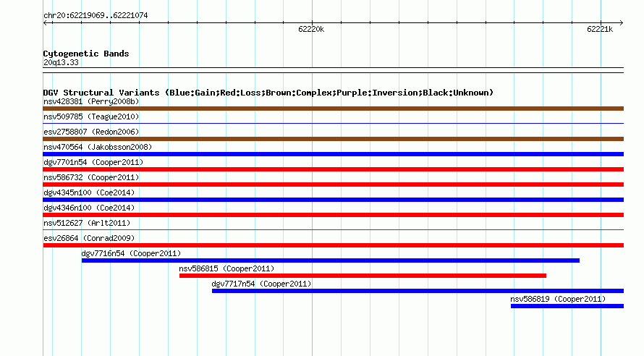Screen dimensions: 644x356
Task: Click the chr20:62219069..62221074 region label
Action: click(x=96, y=15)
